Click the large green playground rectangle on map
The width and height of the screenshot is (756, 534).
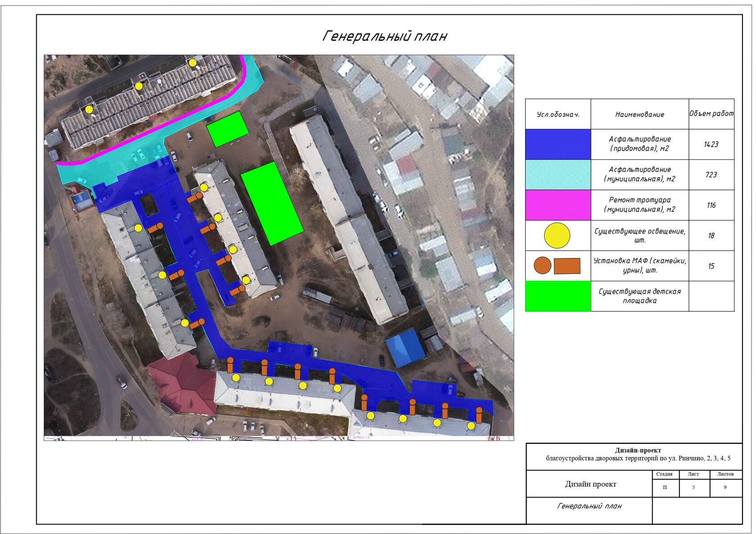tap(272, 203)
